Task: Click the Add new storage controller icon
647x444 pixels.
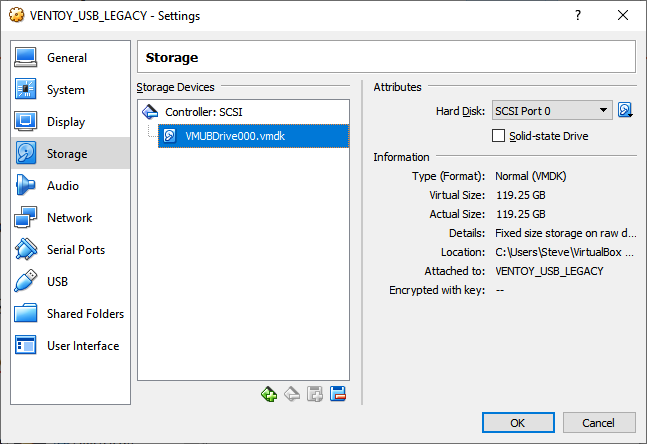Action: (x=269, y=394)
